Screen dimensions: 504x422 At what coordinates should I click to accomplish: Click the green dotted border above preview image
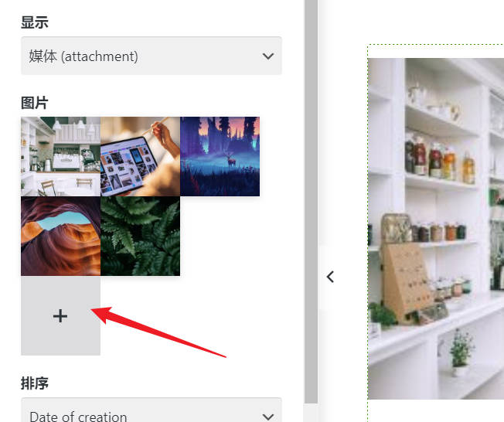click(x=436, y=45)
